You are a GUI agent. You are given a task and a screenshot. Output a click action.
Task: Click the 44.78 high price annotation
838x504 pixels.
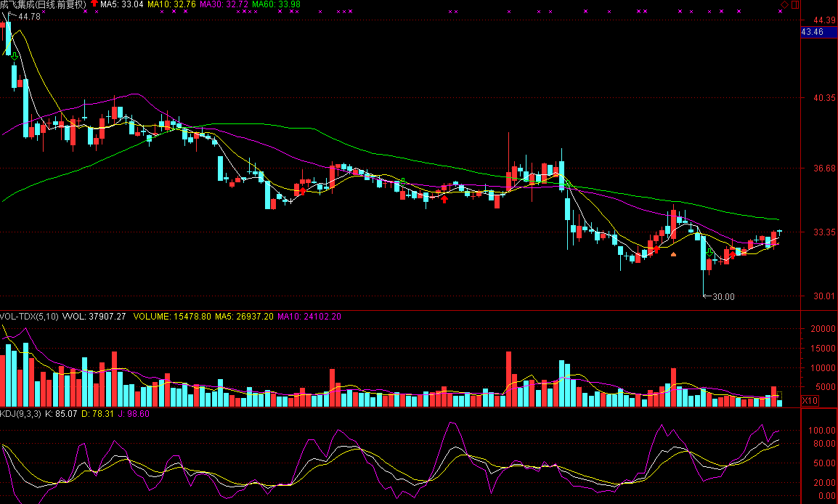click(x=29, y=17)
